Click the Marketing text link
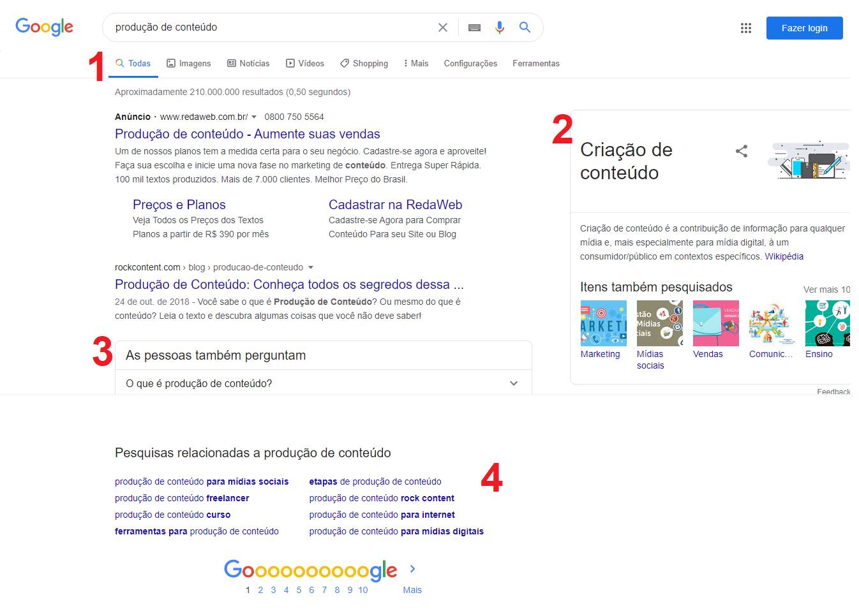Viewport: 859px width, 616px height. [601, 354]
